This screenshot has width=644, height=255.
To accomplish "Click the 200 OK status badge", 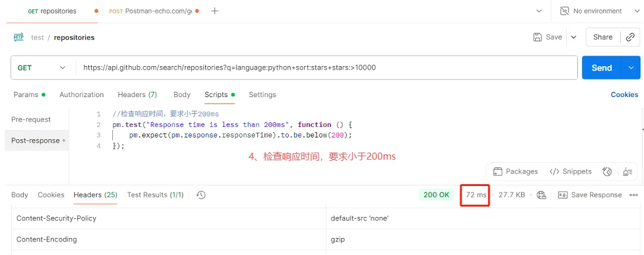I will [436, 195].
